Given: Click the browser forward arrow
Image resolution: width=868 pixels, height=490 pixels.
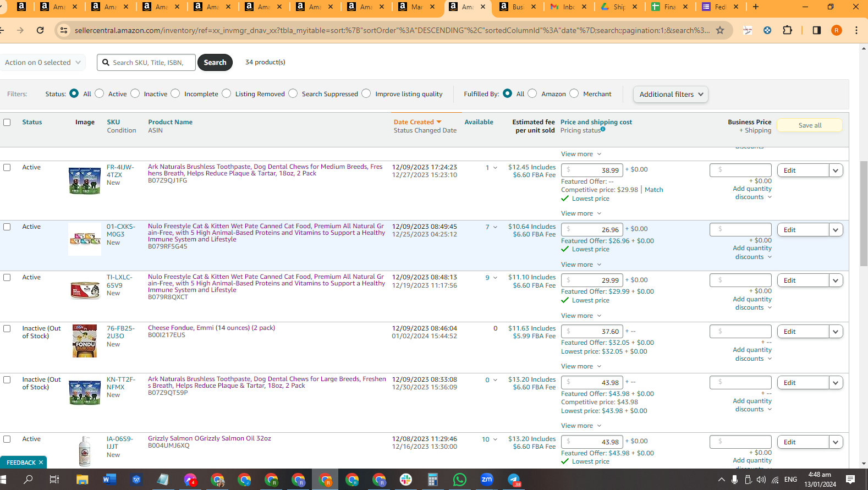Looking at the screenshot, I should click(20, 30).
